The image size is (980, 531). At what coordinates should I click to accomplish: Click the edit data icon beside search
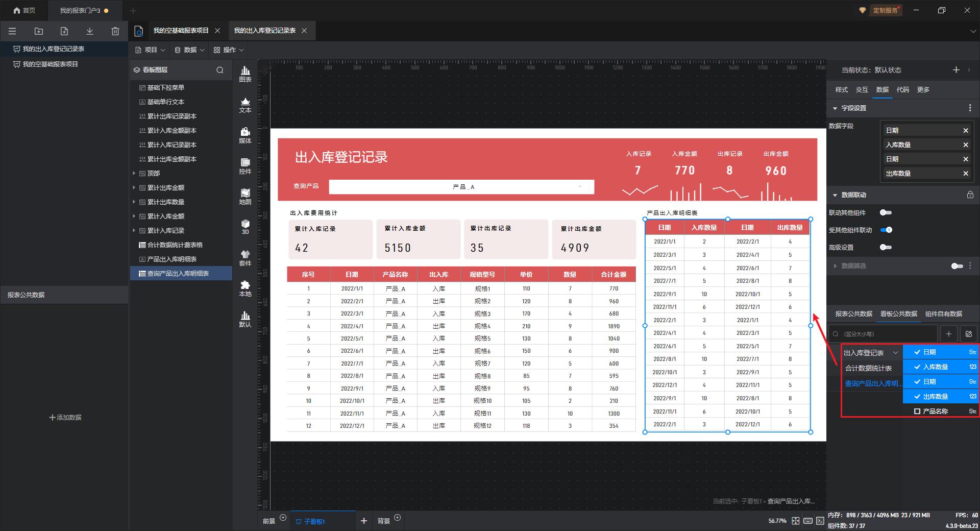[x=968, y=334]
